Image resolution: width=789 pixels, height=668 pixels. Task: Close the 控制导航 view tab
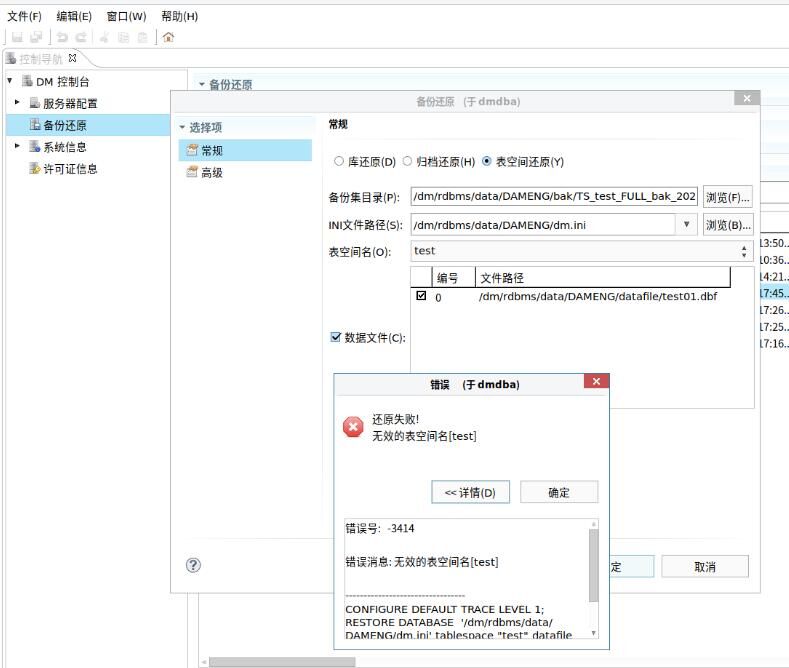point(72,58)
